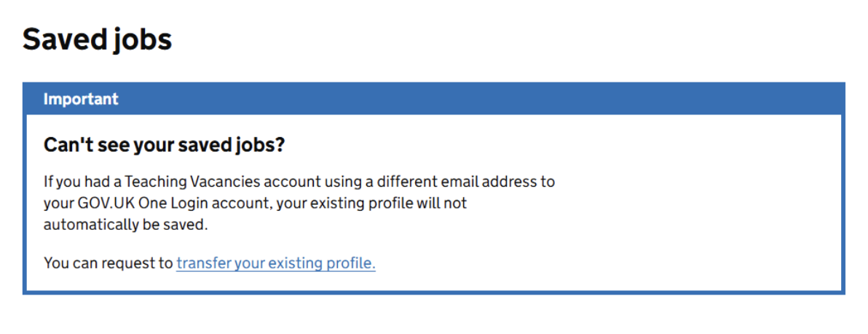This screenshot has height=334, width=868.
Task: Select the Can't see your saved jobs heading
Action: [164, 144]
